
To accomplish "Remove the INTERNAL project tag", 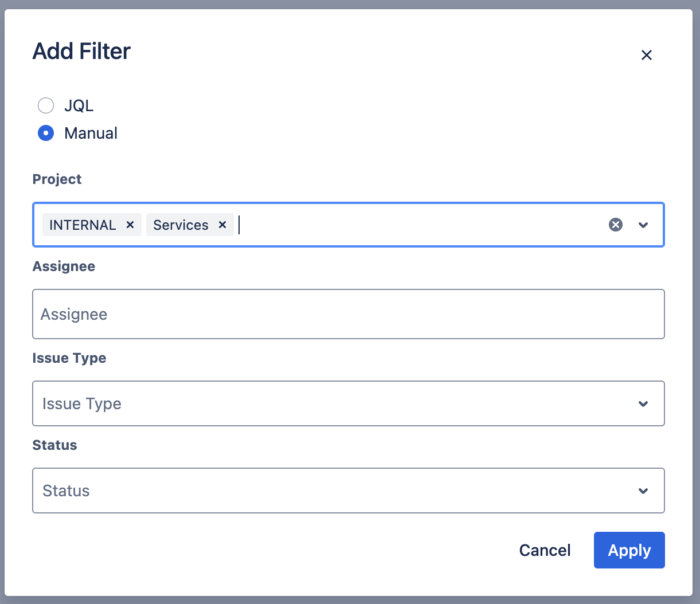I will pyautogui.click(x=130, y=225).
